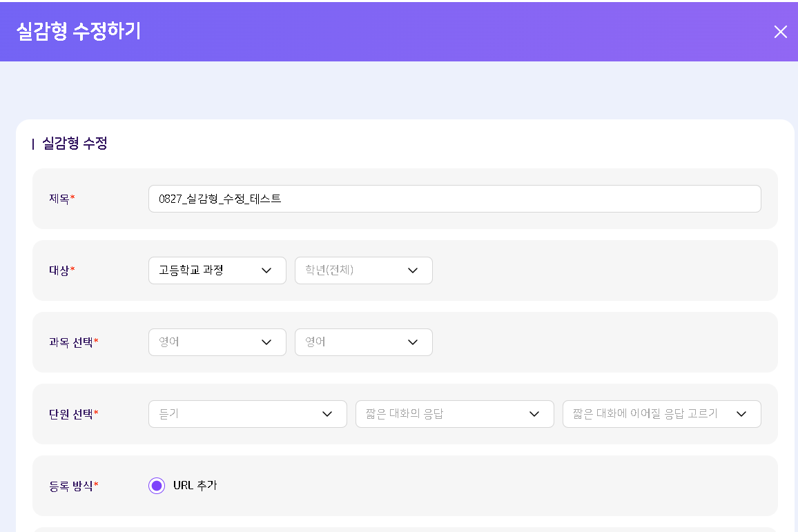Click chevron on 짧은 대화에 이어질 응답 고르기
The height and width of the screenshot is (532, 798).
pyautogui.click(x=741, y=414)
